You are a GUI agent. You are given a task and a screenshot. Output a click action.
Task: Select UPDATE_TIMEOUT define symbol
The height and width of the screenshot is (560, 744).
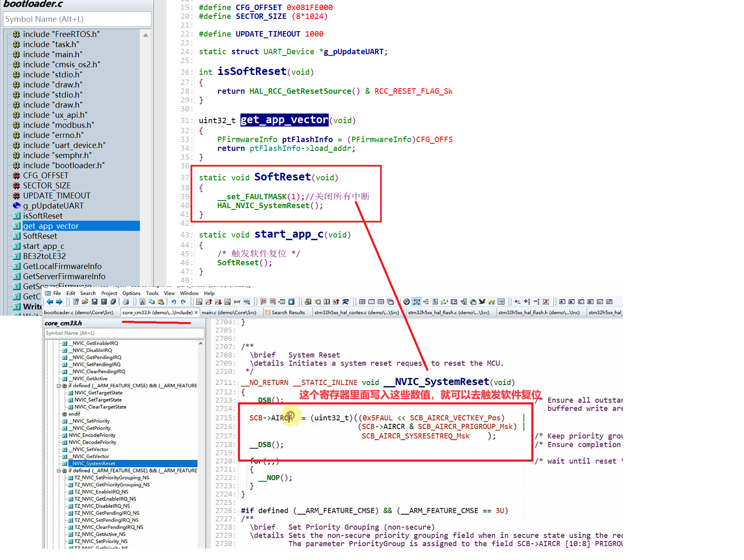click(56, 195)
